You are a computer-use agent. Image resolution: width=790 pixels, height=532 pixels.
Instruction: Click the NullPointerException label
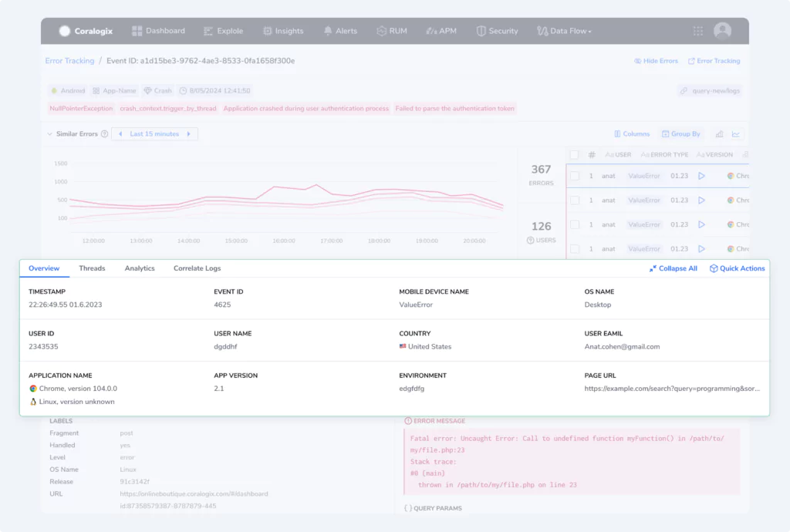pyautogui.click(x=81, y=108)
